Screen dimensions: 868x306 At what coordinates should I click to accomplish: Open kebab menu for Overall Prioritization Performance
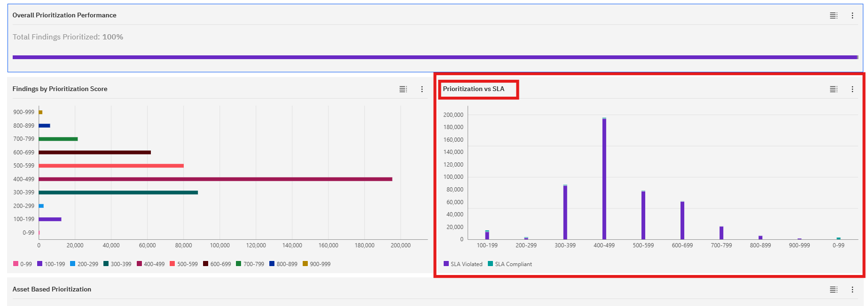click(x=852, y=15)
